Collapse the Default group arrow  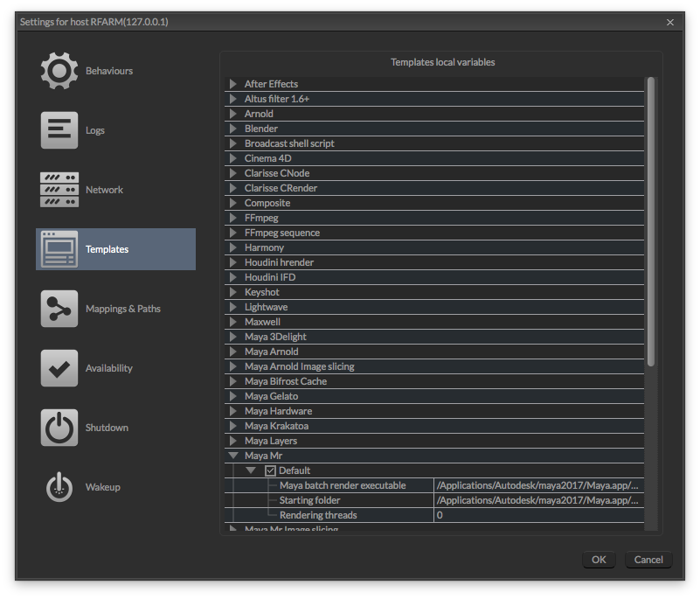tap(251, 470)
